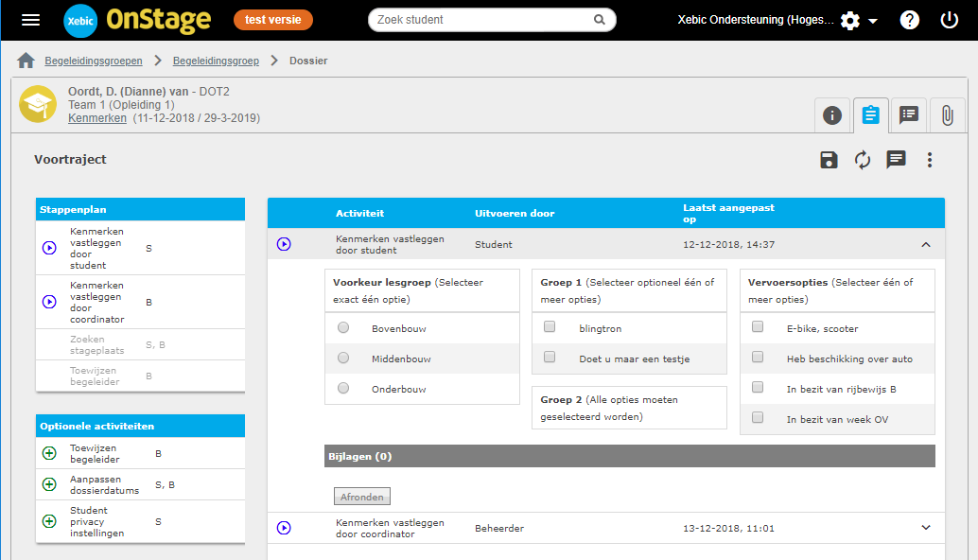Click the Bijlagen (0) bar
Screen dimensions: 978x560
(x=630, y=457)
